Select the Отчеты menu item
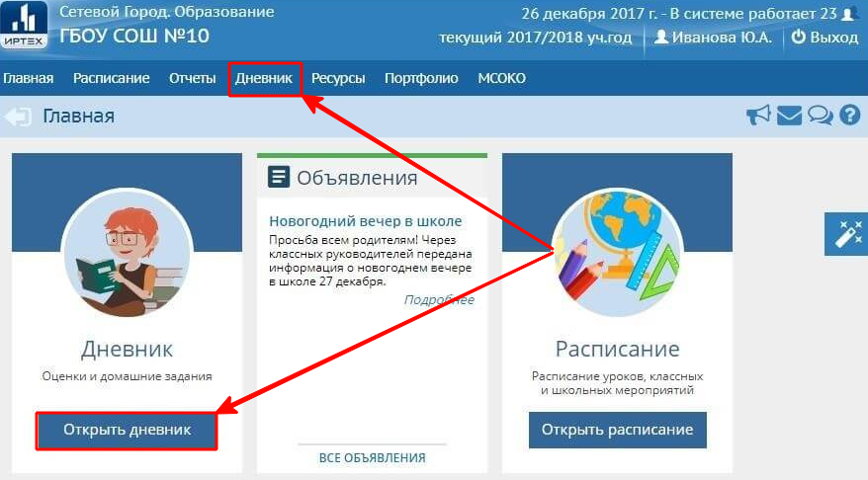Viewport: 868px width, 480px height. point(192,79)
